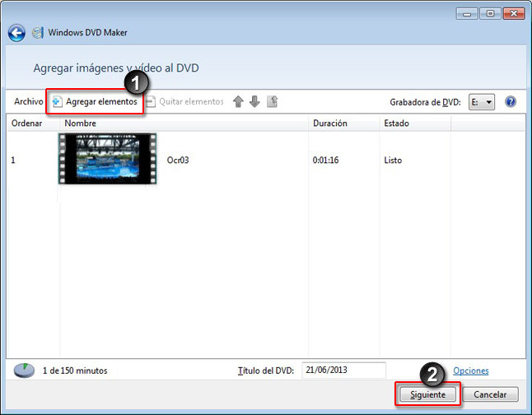The width and height of the screenshot is (532, 415).
Task: Move item up with the up arrow
Action: (238, 101)
